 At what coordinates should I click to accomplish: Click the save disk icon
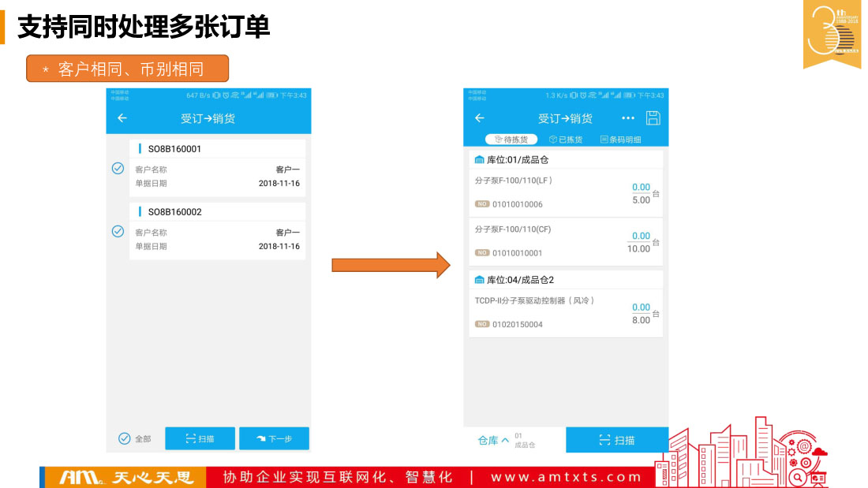[x=653, y=118]
